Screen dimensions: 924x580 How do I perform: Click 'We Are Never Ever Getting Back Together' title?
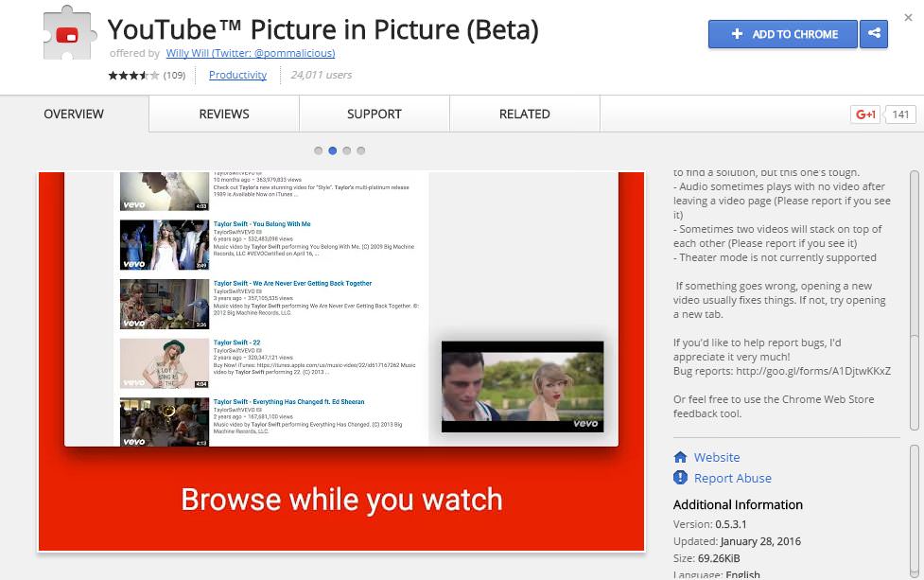(292, 284)
